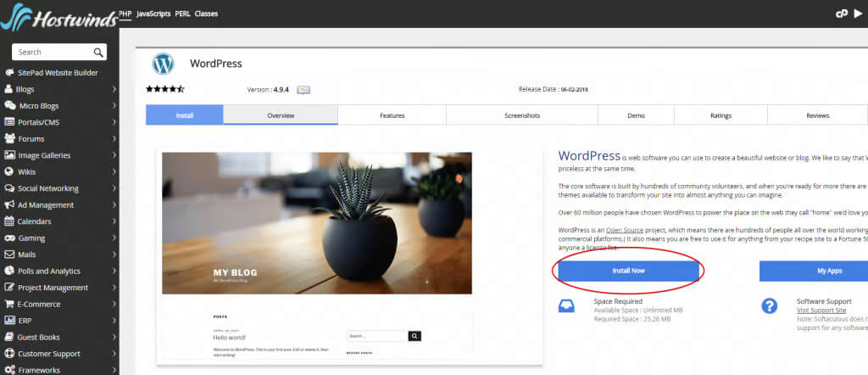
Task: Click the E-Commerce cart icon
Action: (x=8, y=304)
